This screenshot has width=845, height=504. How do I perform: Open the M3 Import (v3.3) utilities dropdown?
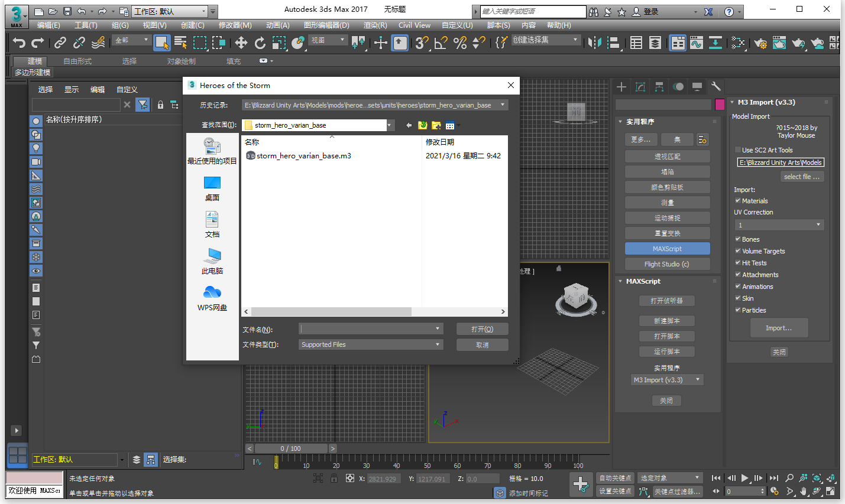(x=667, y=380)
